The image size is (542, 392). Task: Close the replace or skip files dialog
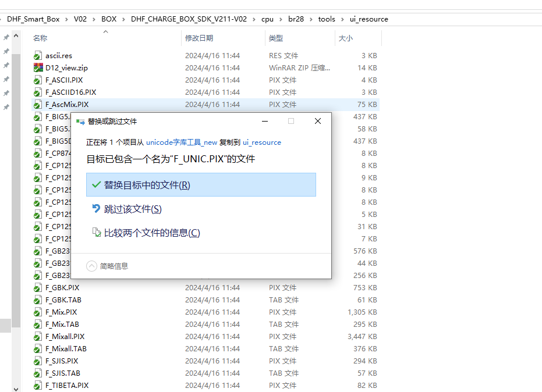click(318, 121)
